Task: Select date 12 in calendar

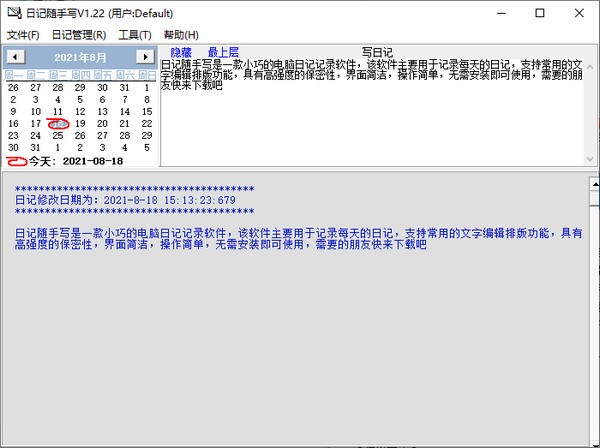Action: tap(80, 112)
